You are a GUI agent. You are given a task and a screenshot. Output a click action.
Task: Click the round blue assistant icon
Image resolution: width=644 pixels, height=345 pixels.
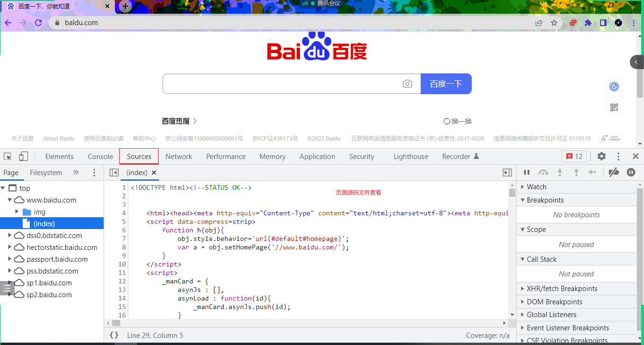tap(614, 87)
